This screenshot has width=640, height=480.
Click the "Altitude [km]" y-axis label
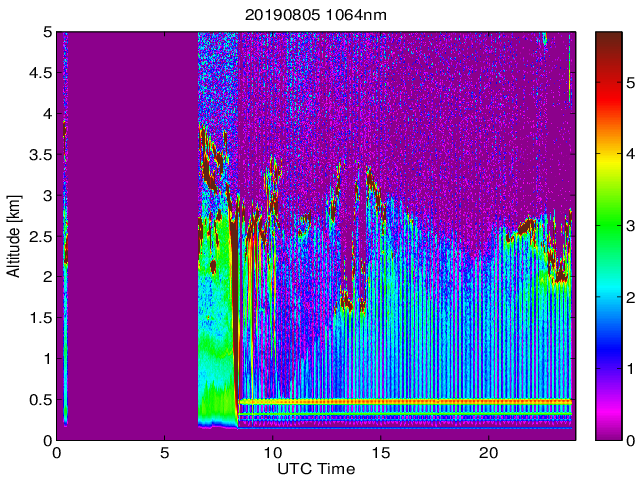pos(14,235)
